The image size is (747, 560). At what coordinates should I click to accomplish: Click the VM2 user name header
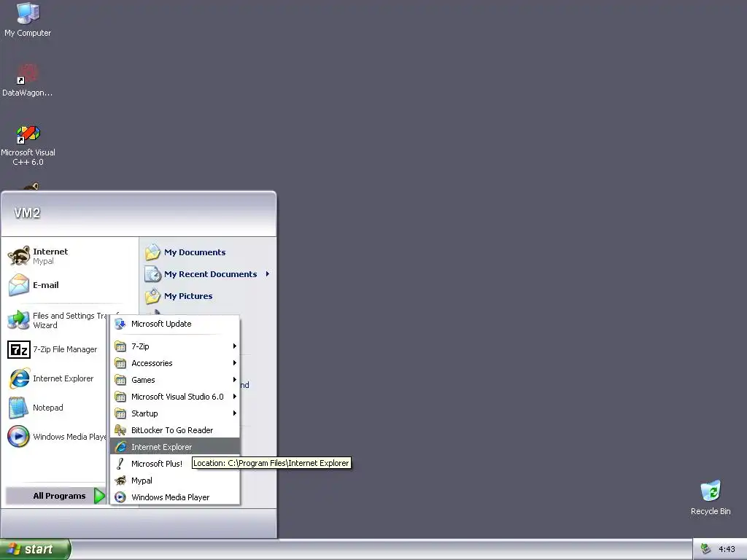[27, 213]
